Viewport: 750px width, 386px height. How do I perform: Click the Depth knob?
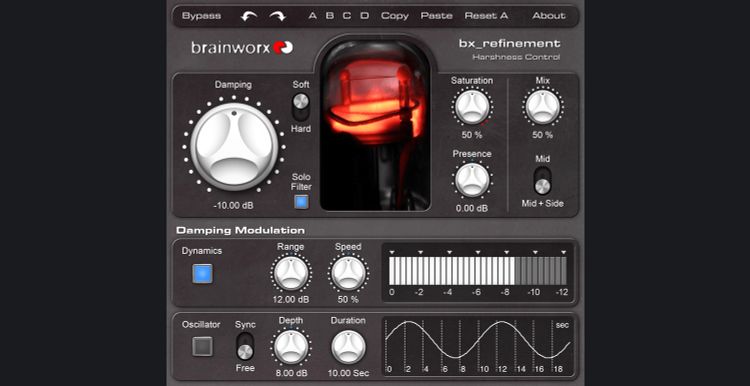[291, 347]
